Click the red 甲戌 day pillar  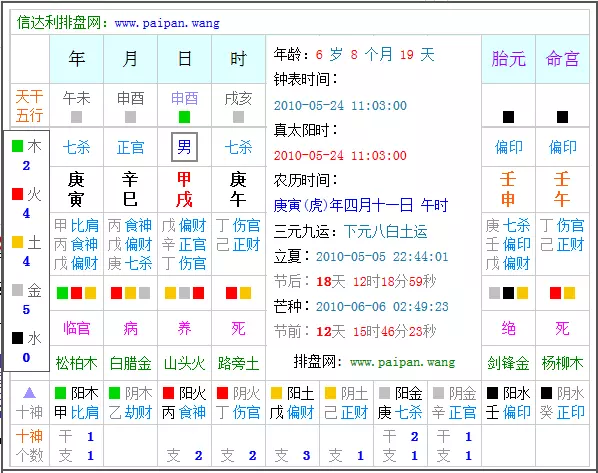click(x=185, y=189)
